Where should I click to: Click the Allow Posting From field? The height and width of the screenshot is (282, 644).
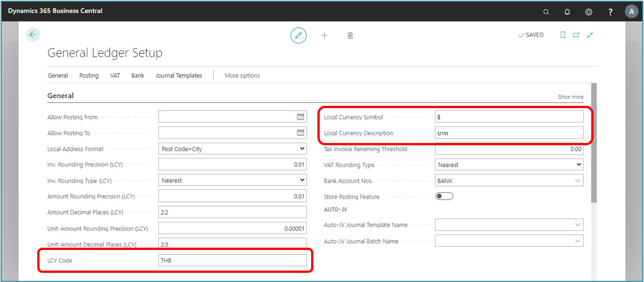233,117
